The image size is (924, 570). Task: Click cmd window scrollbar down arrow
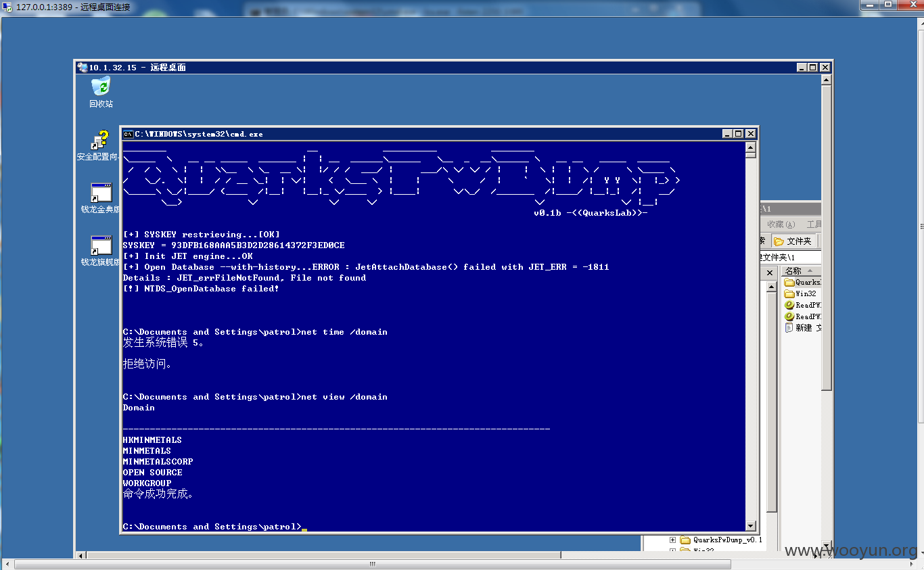pyautogui.click(x=750, y=526)
